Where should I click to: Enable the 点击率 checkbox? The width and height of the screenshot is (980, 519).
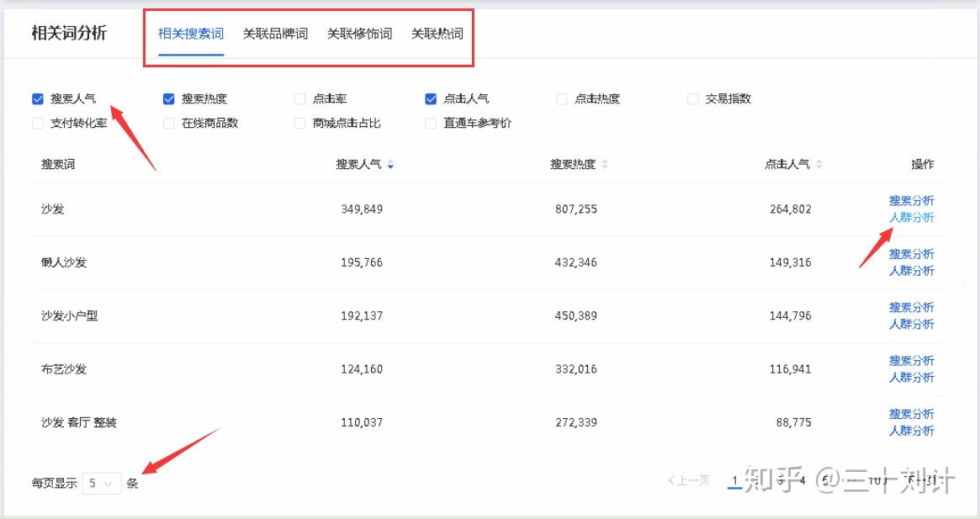pos(300,98)
